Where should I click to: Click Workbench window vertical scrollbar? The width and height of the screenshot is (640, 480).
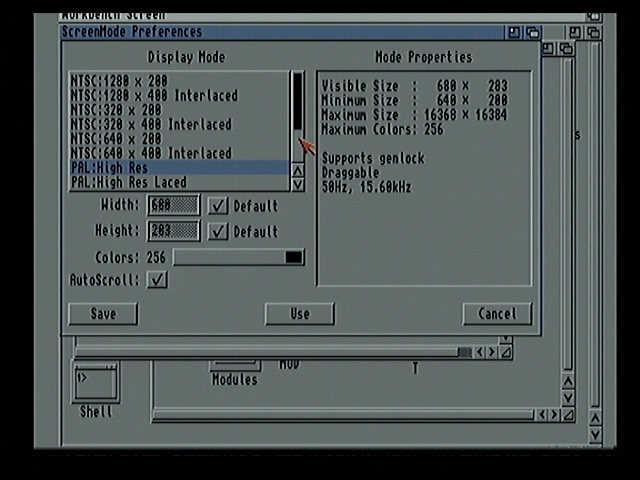click(595, 224)
